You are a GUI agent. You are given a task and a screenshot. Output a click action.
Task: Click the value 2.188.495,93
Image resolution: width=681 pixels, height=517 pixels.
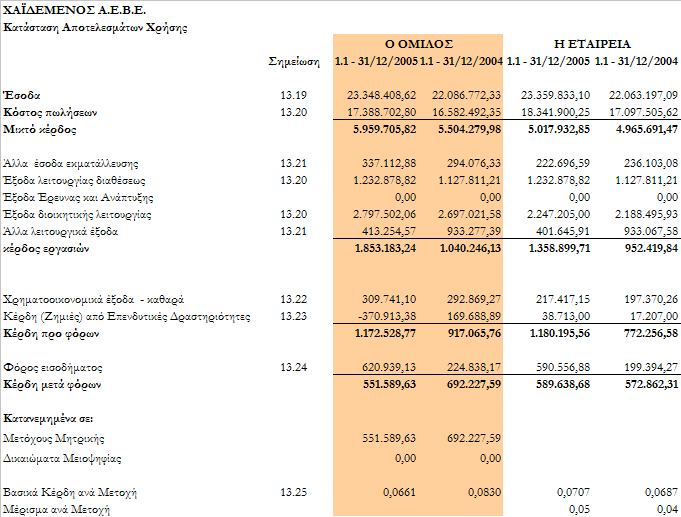pos(647,215)
